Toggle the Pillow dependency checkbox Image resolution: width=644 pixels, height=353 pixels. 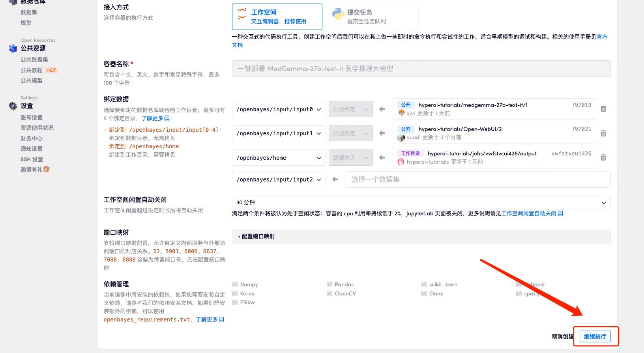[235, 302]
